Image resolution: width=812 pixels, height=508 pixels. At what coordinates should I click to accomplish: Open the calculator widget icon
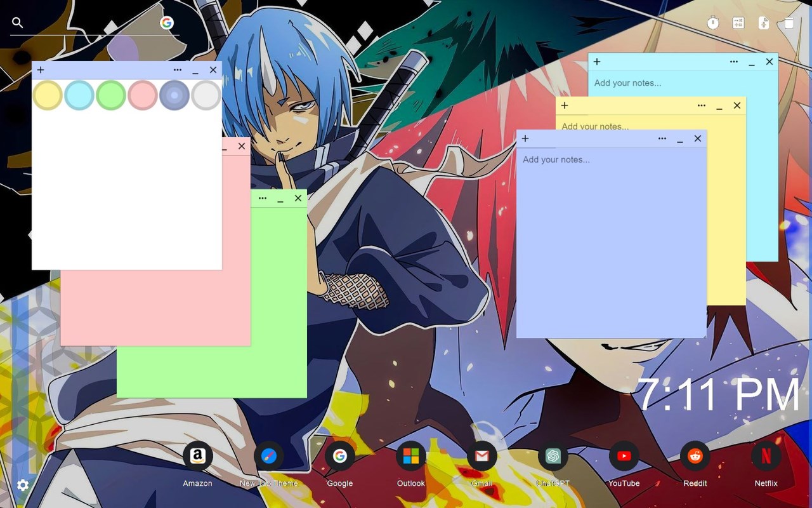coord(738,23)
